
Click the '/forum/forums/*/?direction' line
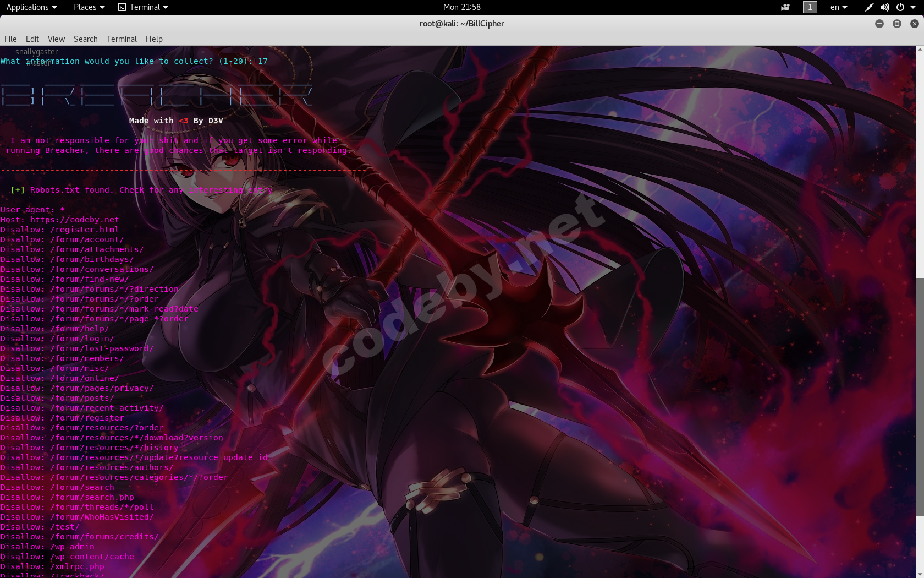coord(90,289)
